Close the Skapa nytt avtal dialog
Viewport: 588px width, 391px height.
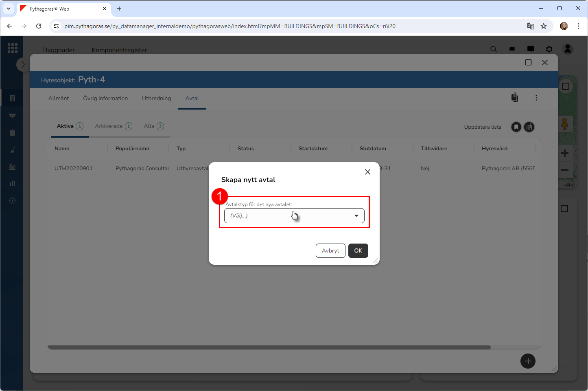click(x=367, y=172)
